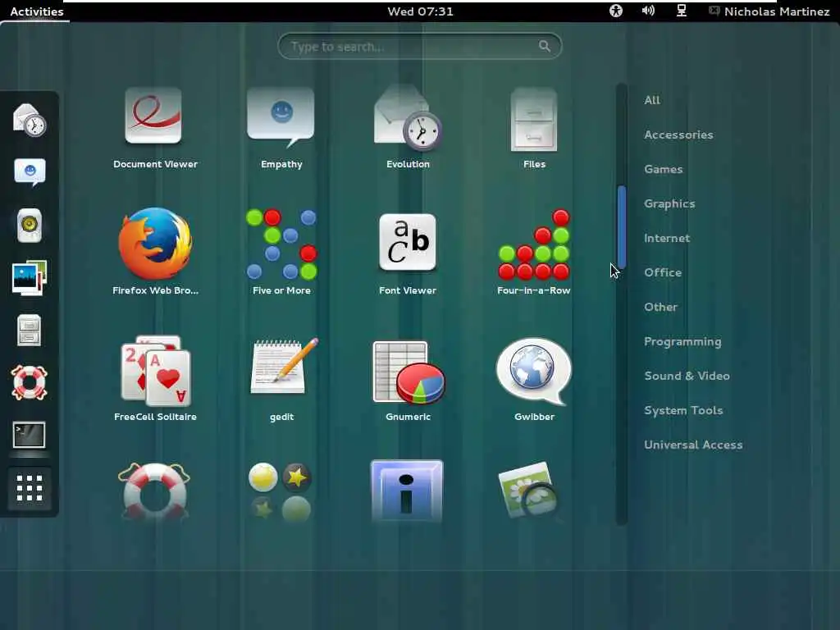This screenshot has width=840, height=630.
Task: Select the Office category
Action: tap(663, 272)
